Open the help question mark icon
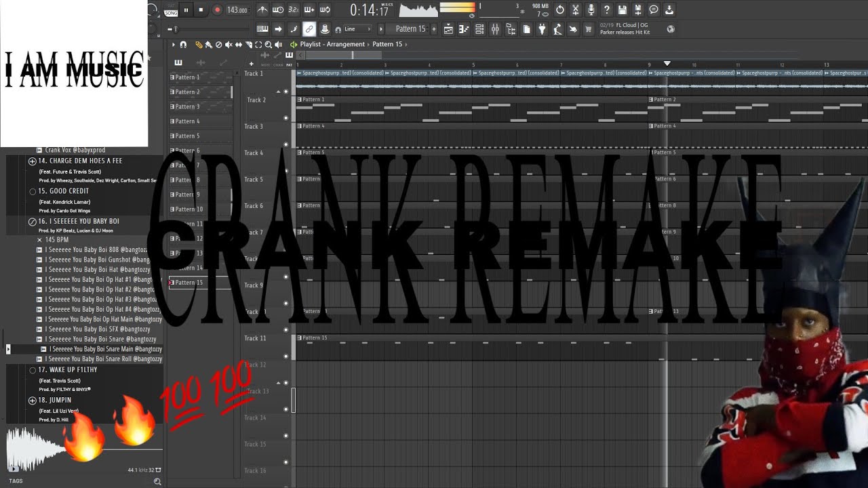The width and height of the screenshot is (868, 488). click(x=607, y=9)
